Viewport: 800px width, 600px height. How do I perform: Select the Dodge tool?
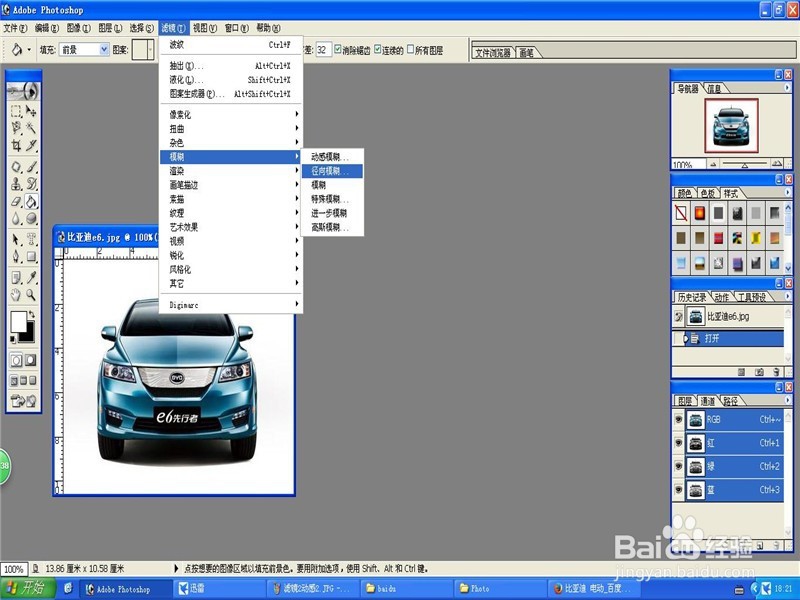click(31, 218)
